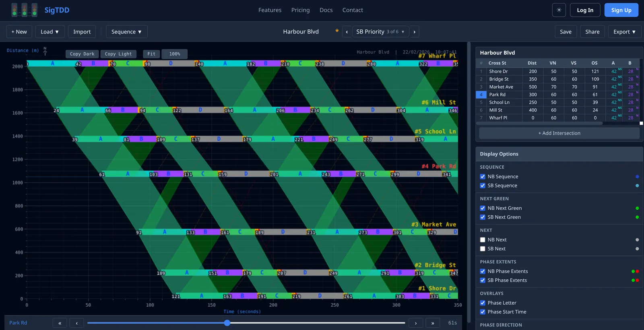
Task: Open the SB Priority sequence selector
Action: [380, 32]
